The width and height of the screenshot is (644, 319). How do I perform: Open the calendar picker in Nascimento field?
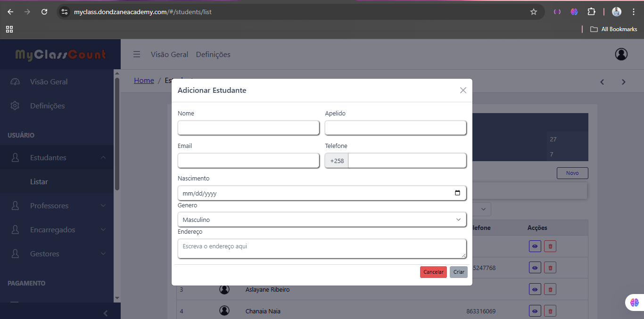(x=457, y=193)
